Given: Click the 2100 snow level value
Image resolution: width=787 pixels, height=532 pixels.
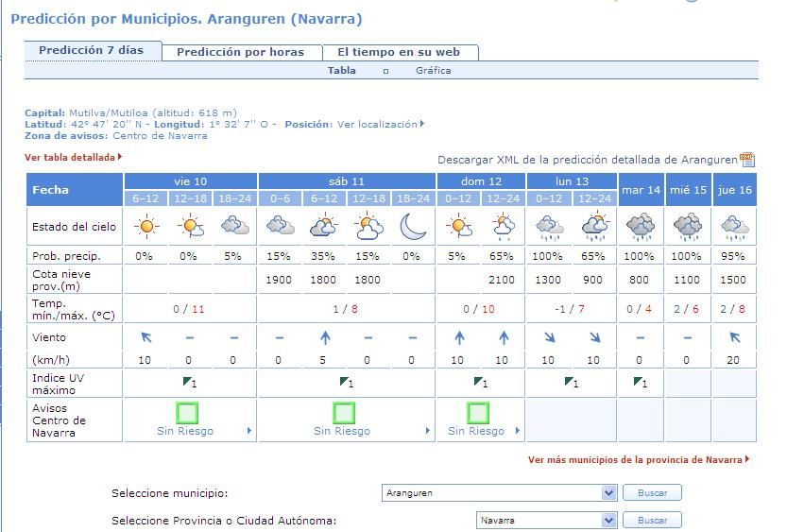Looking at the screenshot, I should (502, 280).
